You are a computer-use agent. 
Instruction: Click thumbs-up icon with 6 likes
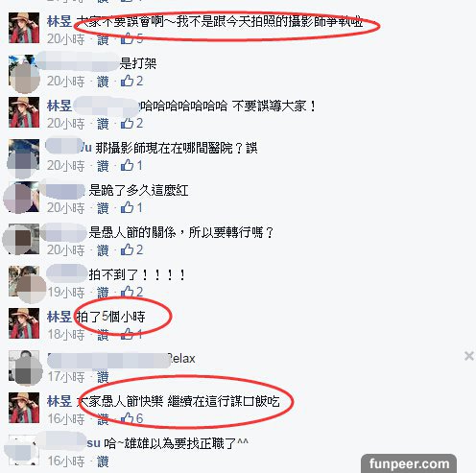coord(127,418)
